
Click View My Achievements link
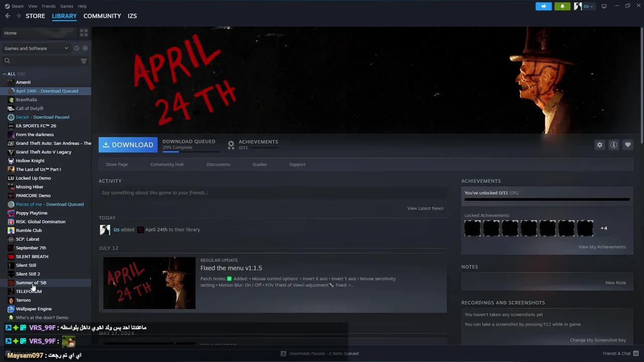pyautogui.click(x=602, y=247)
